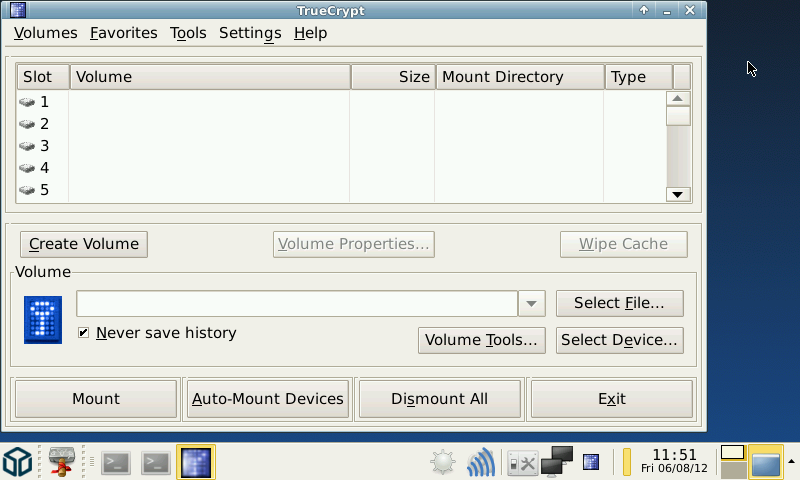The image size is (800, 480).
Task: Click the Auto-Mount Devices button
Action: click(x=268, y=399)
